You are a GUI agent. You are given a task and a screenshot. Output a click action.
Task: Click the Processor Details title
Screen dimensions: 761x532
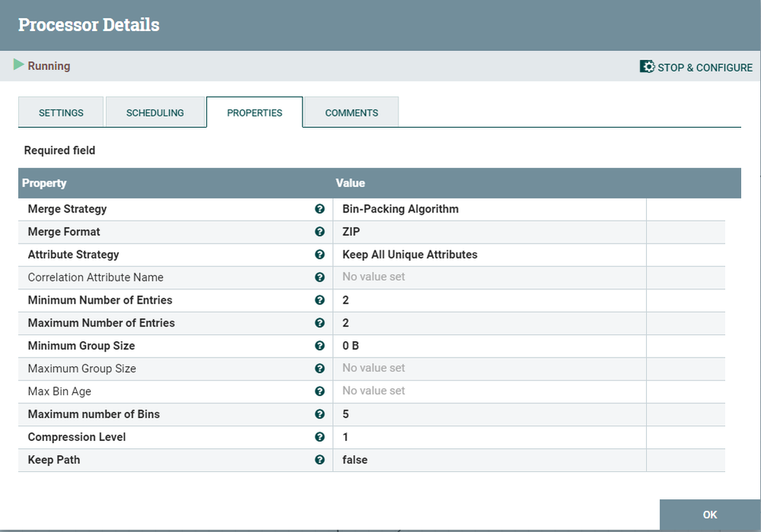coord(89,24)
